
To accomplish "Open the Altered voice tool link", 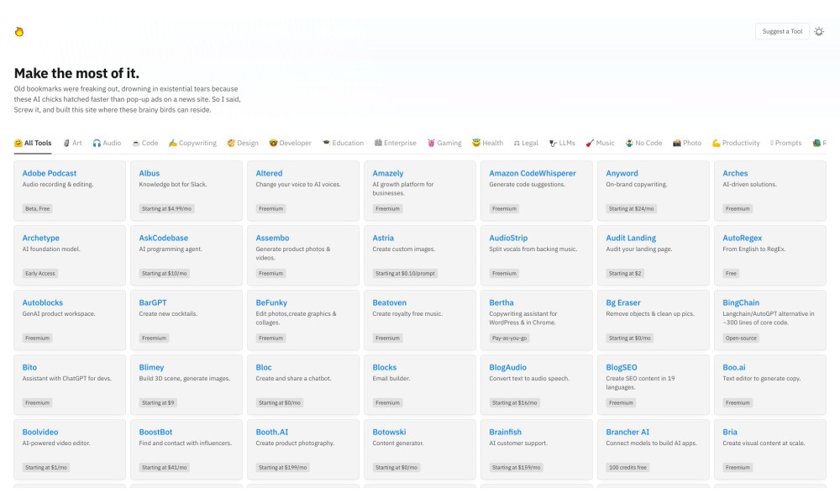I will 269,173.
